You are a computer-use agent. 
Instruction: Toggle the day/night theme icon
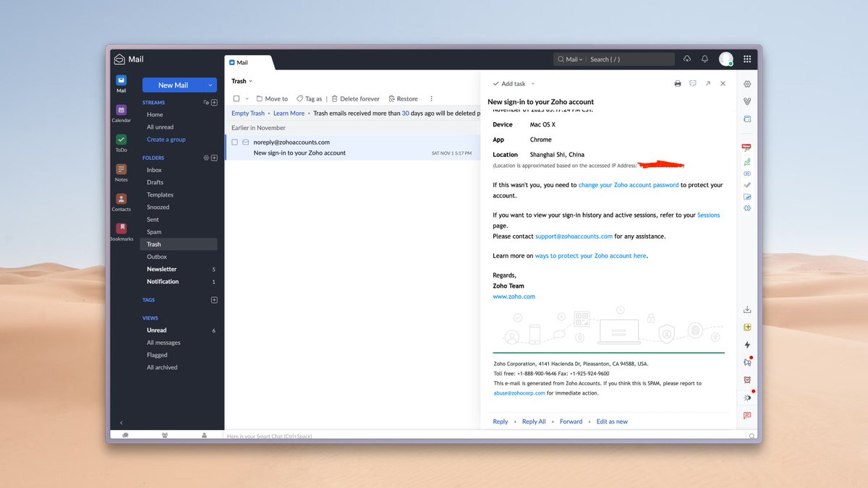tap(747, 398)
